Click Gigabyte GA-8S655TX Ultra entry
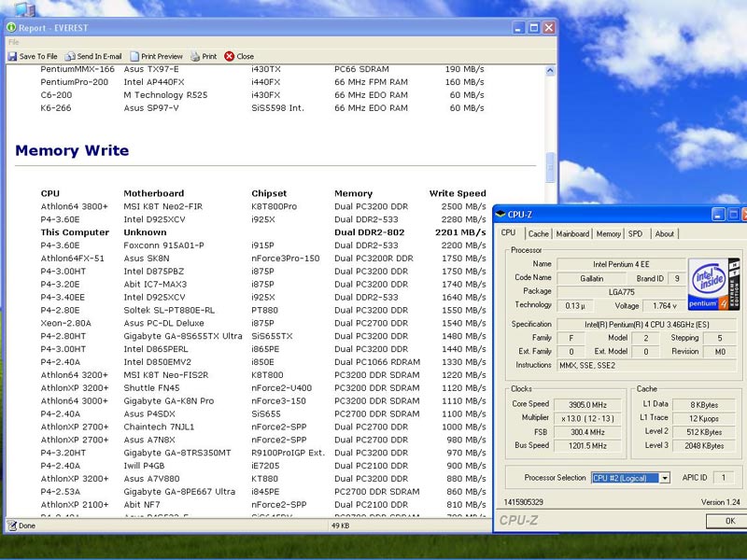This screenshot has width=747, height=560. point(182,336)
